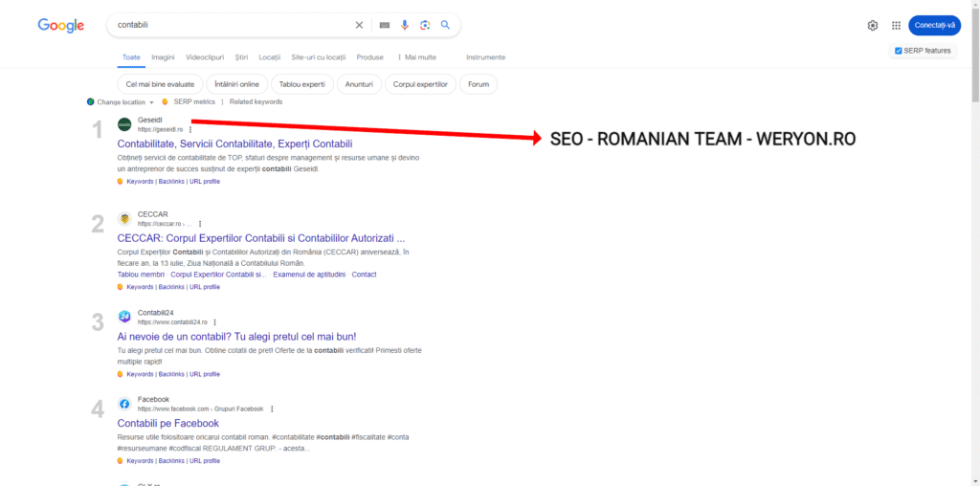Switch to the Produse tab

[x=370, y=56]
